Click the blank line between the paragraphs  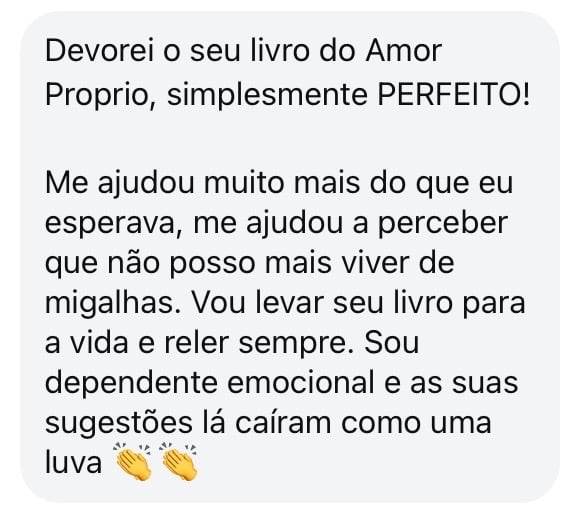point(288,138)
